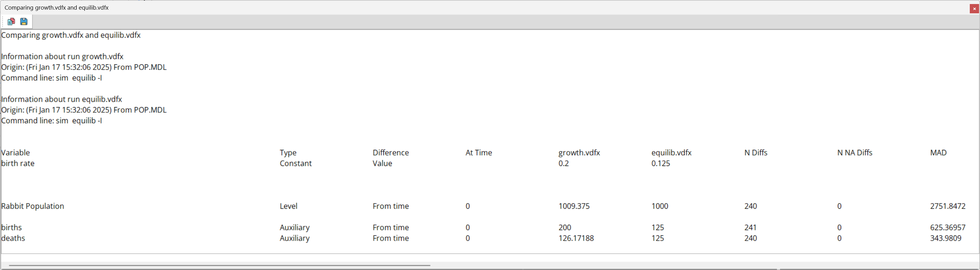Click the copy to clipboard icon
This screenshot has height=270, width=980.
coord(11,22)
